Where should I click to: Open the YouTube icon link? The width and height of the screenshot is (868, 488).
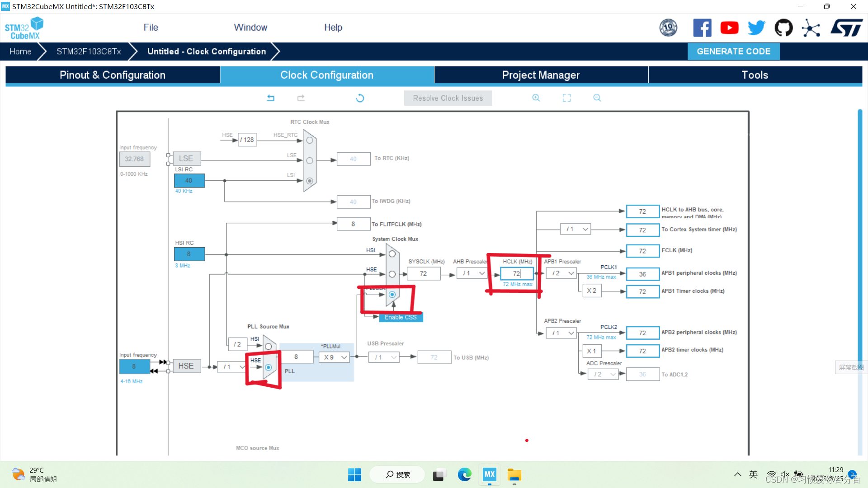point(729,28)
